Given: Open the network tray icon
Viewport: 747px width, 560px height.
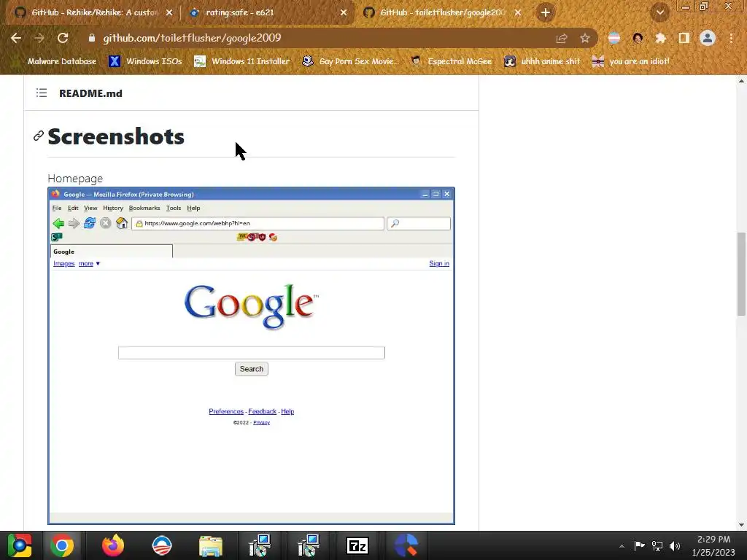Looking at the screenshot, I should 657,545.
